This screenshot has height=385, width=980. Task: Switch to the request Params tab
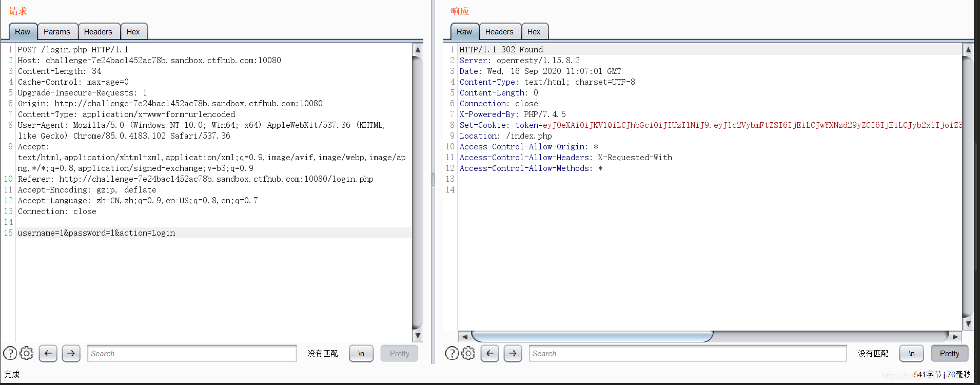[x=57, y=31]
